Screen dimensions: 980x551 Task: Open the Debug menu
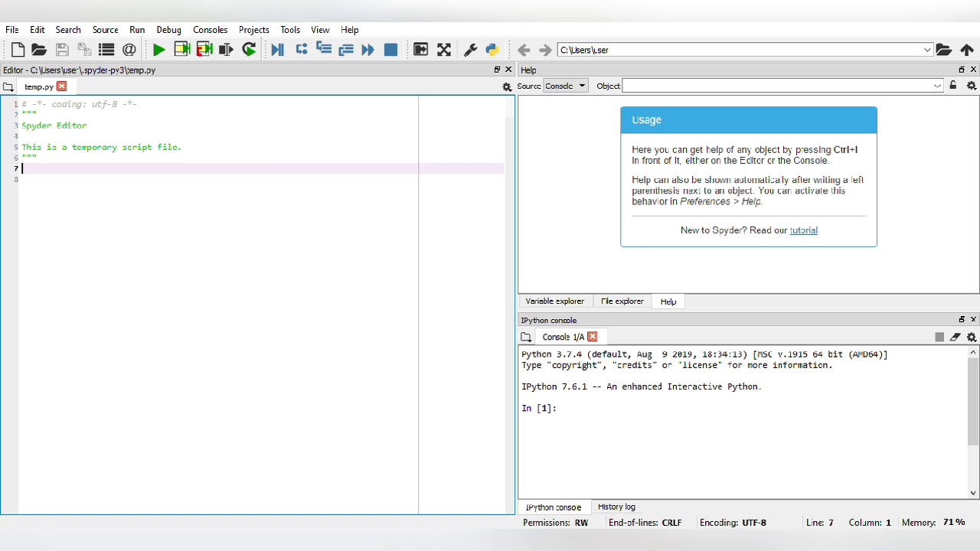[169, 30]
